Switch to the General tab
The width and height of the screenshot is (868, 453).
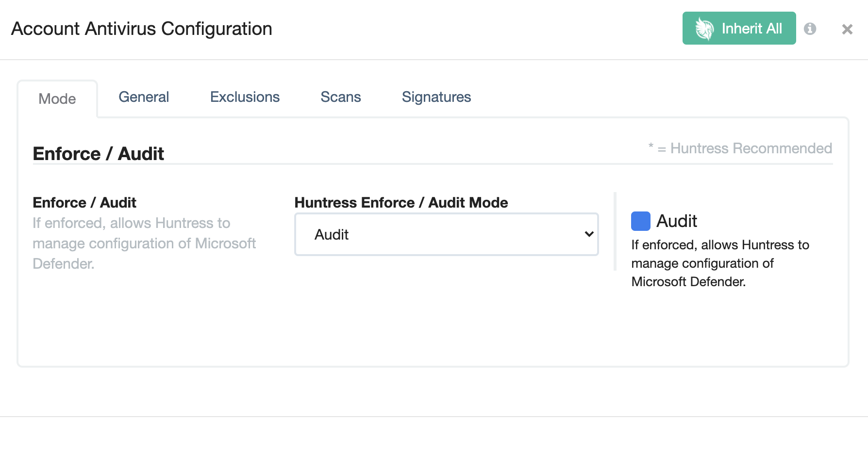click(x=144, y=97)
